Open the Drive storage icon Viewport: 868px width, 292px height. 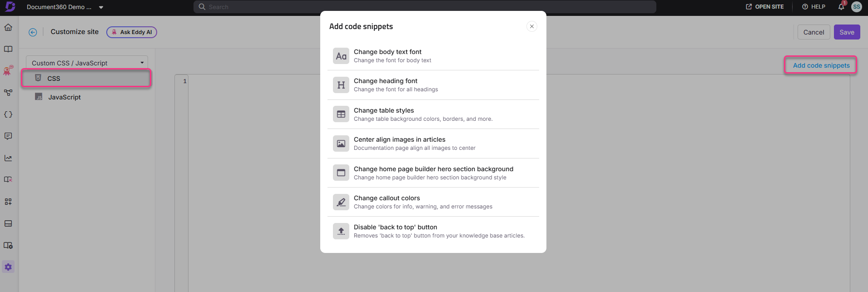(x=8, y=223)
